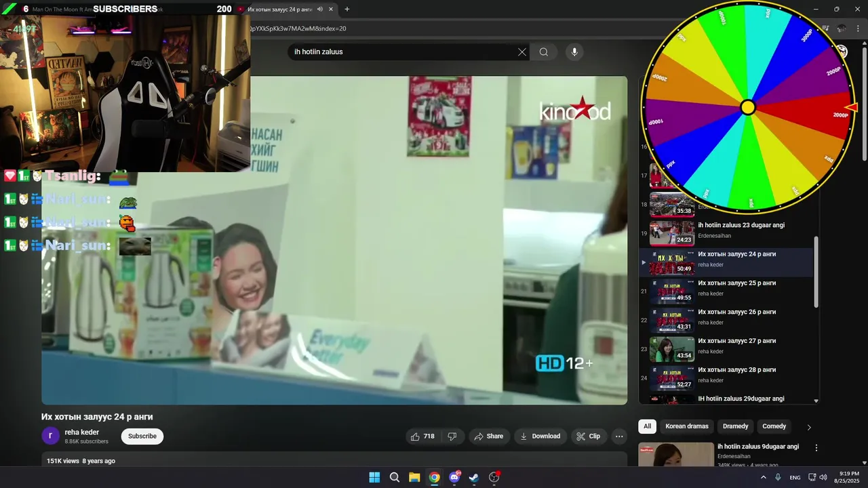This screenshot has height=488, width=868.
Task: Open the playlist thumbnail with 35:38 duration
Action: [672, 204]
